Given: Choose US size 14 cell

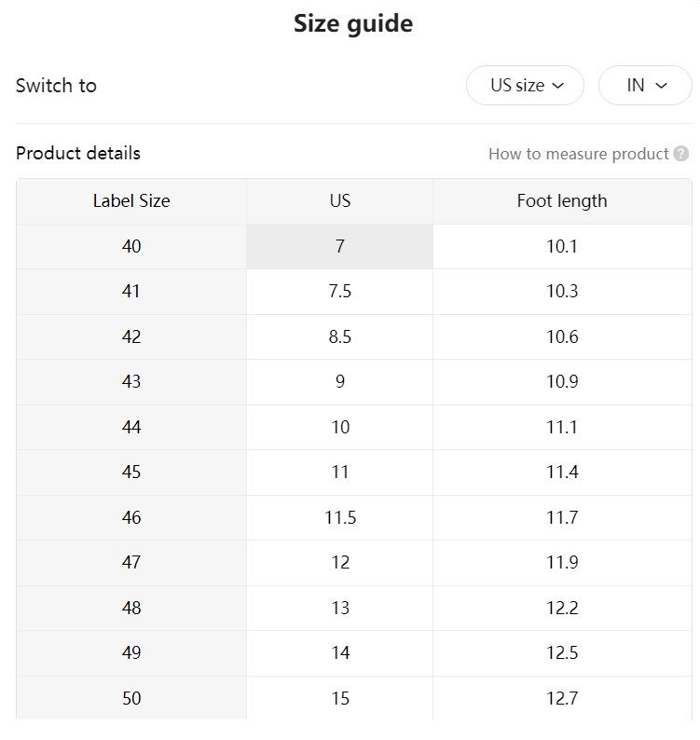Looking at the screenshot, I should [x=340, y=653].
